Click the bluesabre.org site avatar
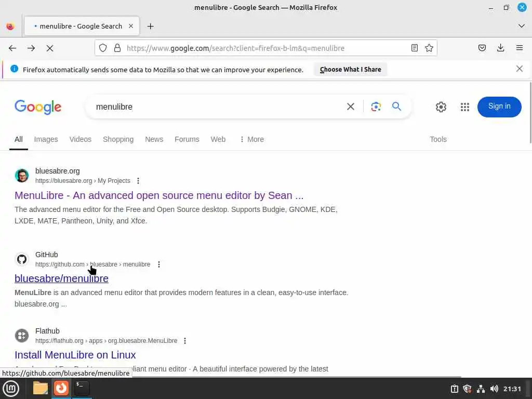This screenshot has width=532, height=399. [22, 176]
